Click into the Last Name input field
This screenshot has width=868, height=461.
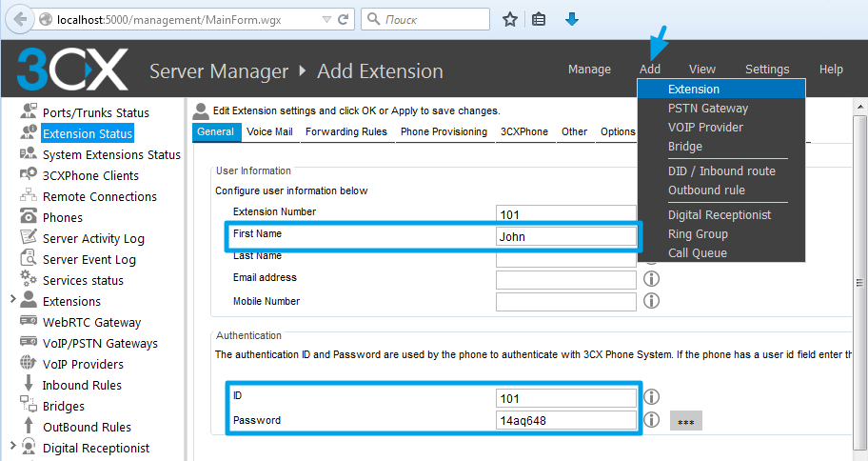(565, 258)
